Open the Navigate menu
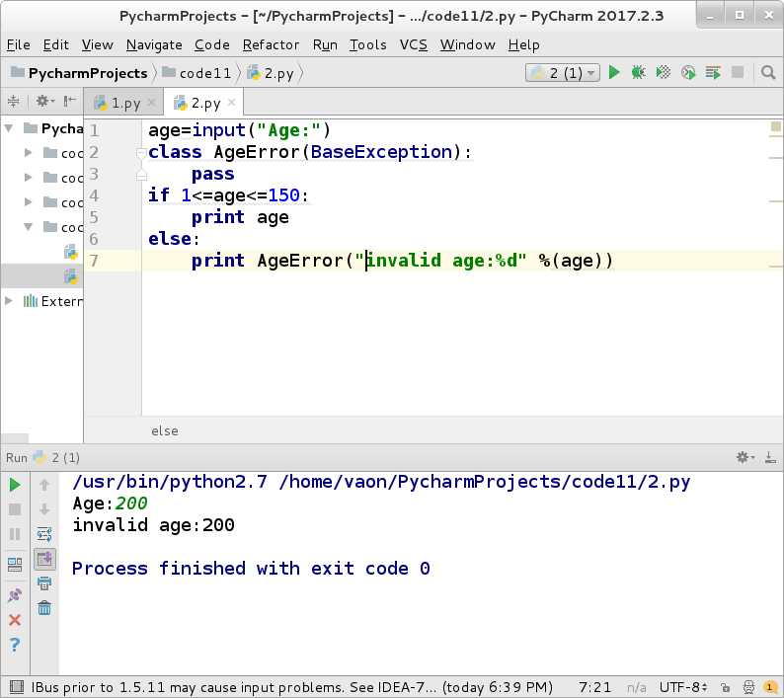This screenshot has height=698, width=784. [x=154, y=45]
